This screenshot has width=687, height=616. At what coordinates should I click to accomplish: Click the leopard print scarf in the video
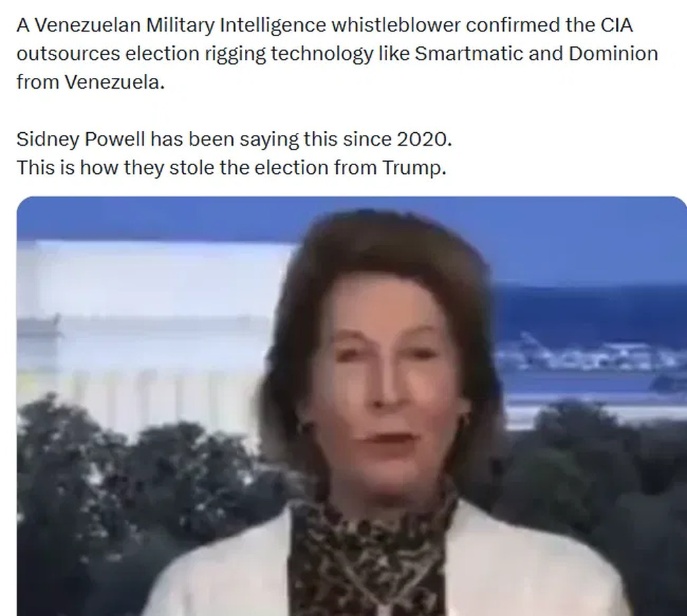[372, 556]
